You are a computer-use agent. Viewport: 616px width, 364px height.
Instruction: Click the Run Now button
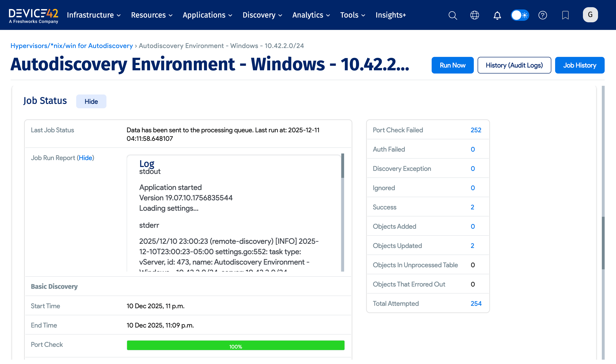[x=452, y=65]
